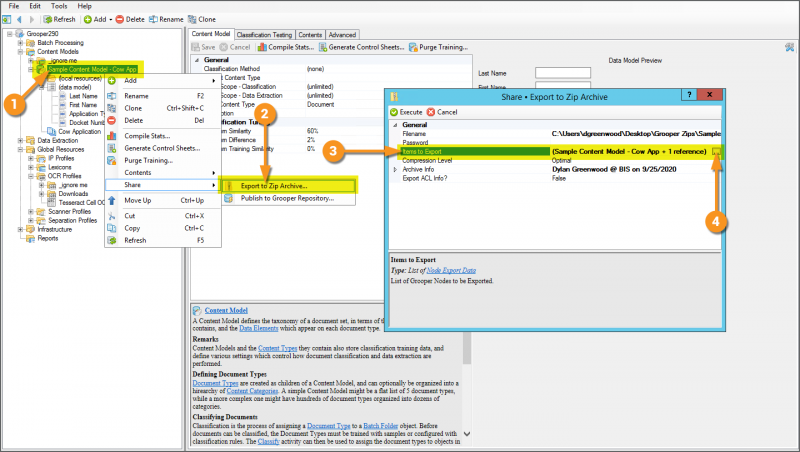
Task: Expand the IP Profiles tree node
Action: coord(31,158)
